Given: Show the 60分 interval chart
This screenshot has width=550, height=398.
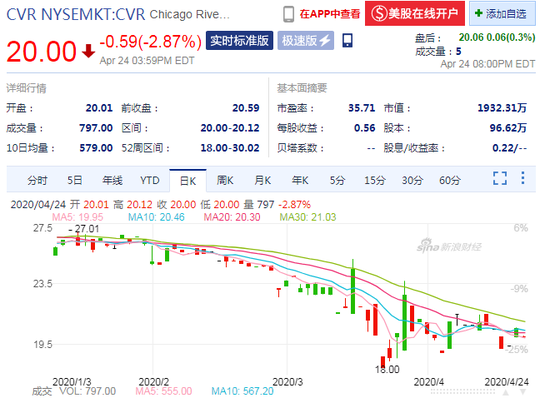Looking at the screenshot, I should coord(450,181).
